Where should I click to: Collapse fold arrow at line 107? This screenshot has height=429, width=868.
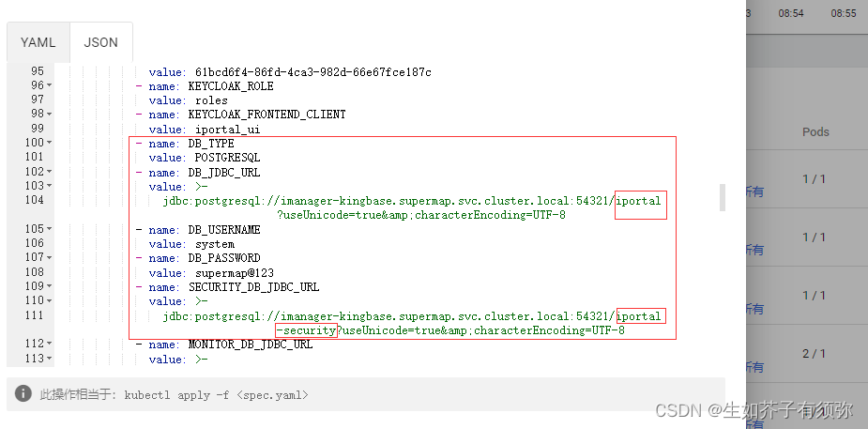click(x=50, y=257)
